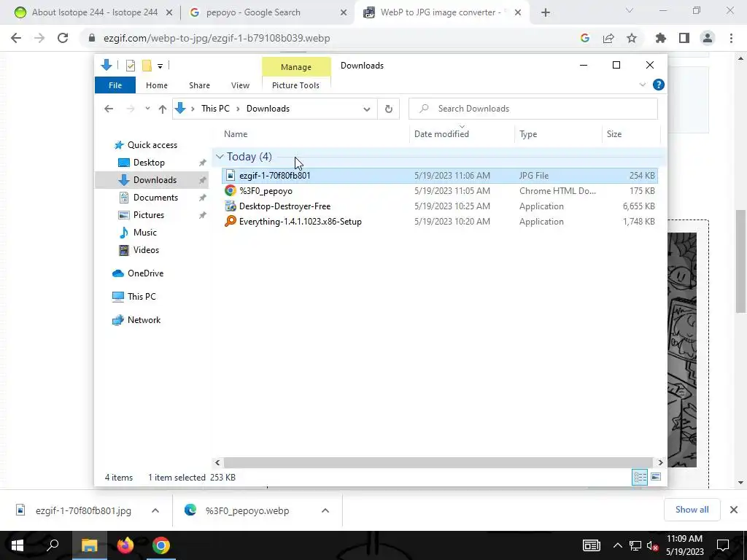Open Desktop in navigation pane
747x560 pixels.
(149, 163)
